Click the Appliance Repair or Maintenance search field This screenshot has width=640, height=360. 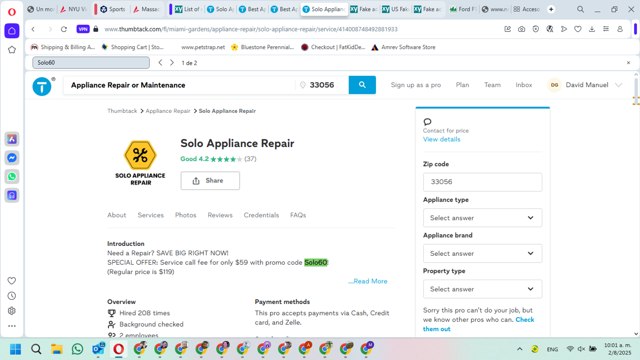(x=179, y=85)
